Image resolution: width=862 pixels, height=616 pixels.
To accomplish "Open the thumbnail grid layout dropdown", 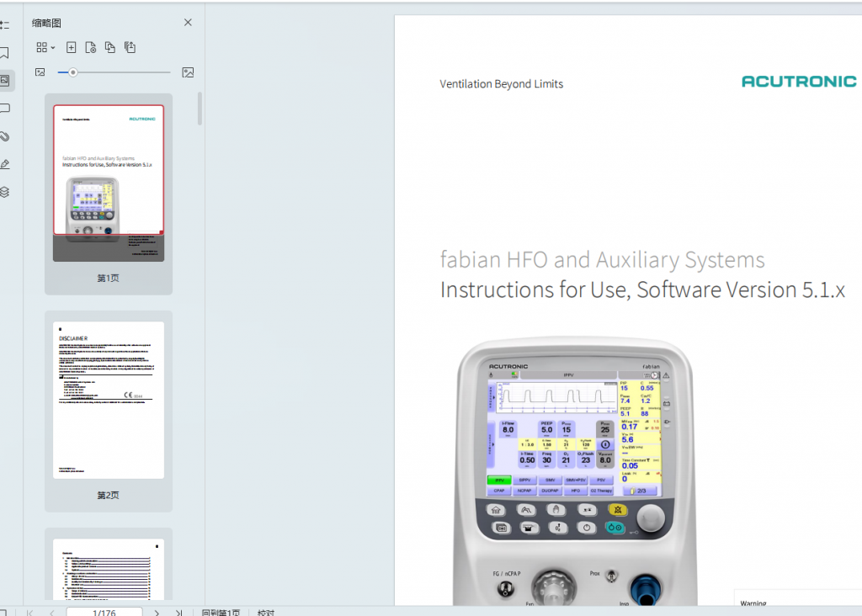I will 45,47.
